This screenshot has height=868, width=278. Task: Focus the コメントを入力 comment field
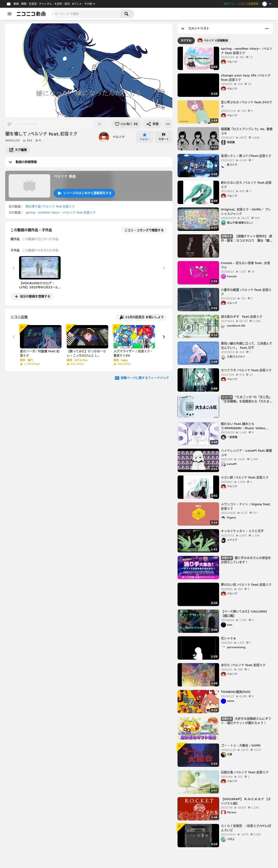click(54, 124)
